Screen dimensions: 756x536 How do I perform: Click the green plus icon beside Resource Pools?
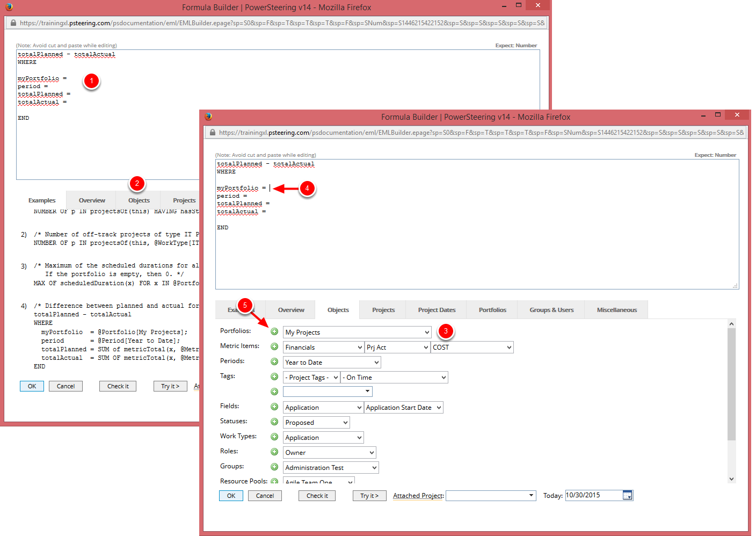coord(274,481)
